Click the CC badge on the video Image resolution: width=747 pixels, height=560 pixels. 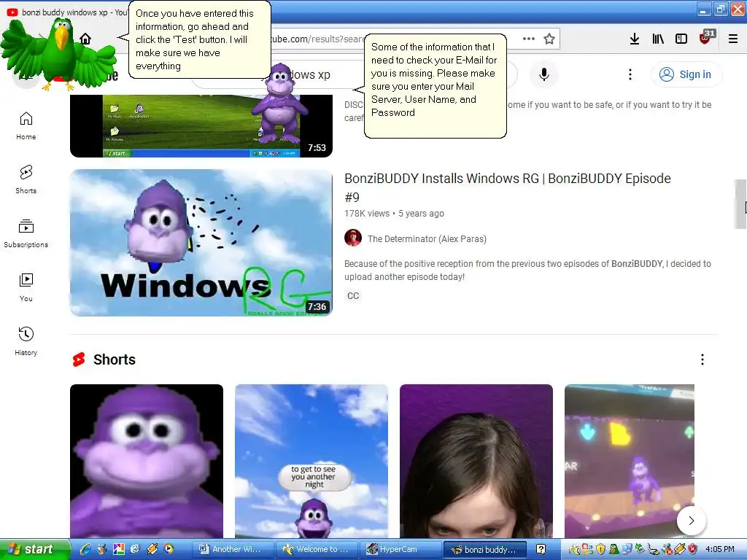[x=353, y=296]
